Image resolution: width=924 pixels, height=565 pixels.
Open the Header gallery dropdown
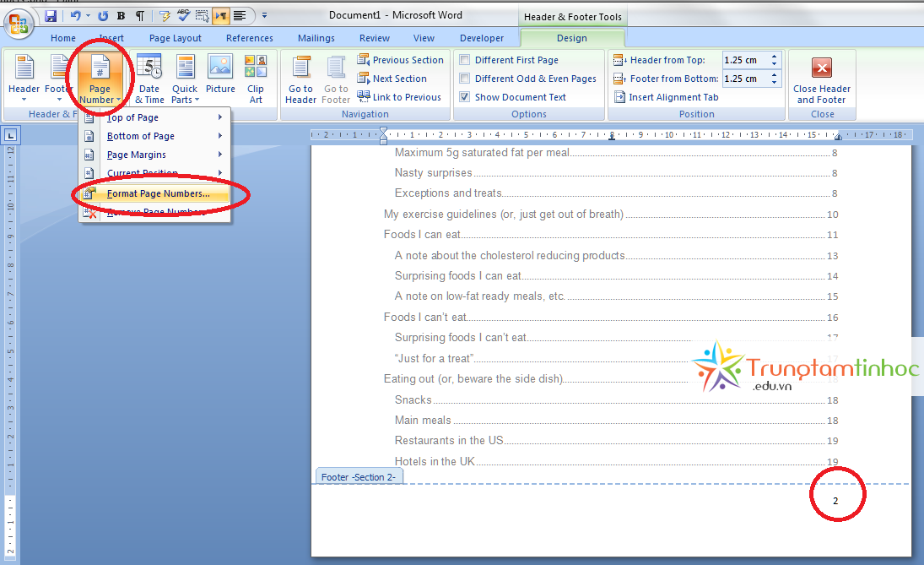[x=24, y=78]
